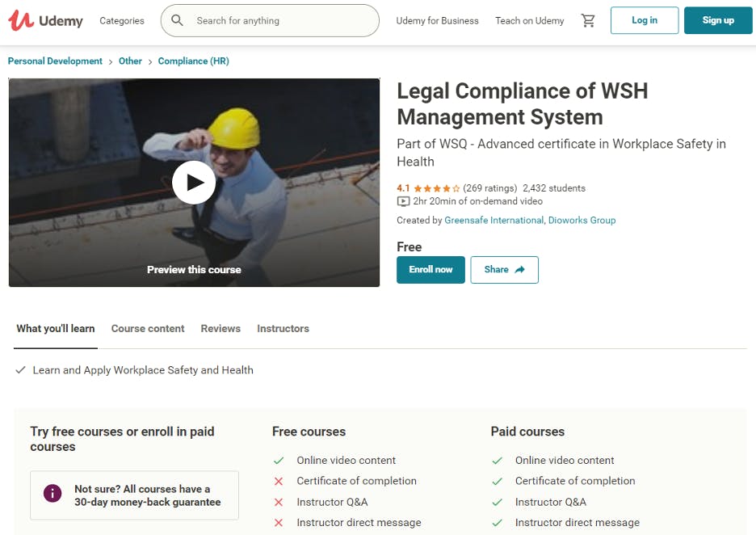Click the Sign up button
The height and width of the screenshot is (535, 756).
point(717,20)
